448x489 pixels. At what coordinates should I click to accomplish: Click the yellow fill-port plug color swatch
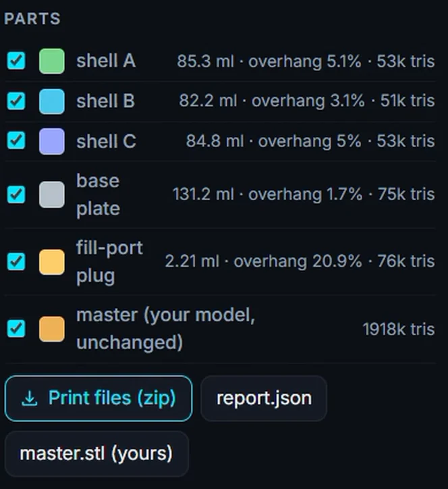pos(52,262)
